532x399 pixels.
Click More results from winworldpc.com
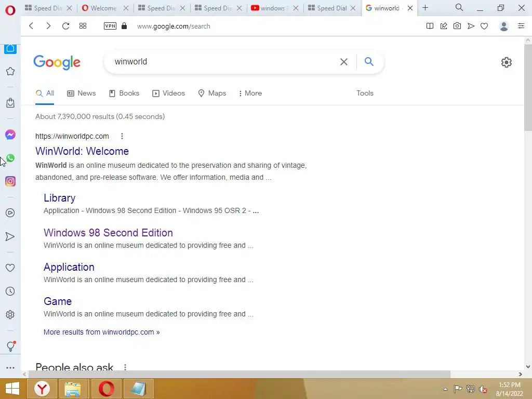(101, 332)
